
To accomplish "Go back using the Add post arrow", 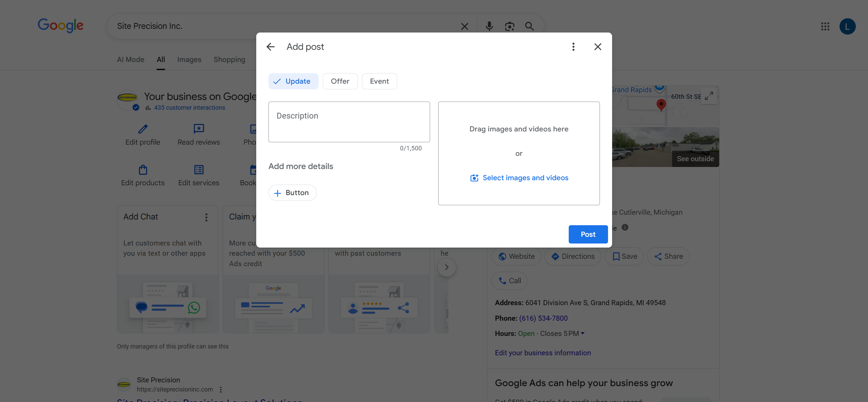I will pyautogui.click(x=270, y=47).
